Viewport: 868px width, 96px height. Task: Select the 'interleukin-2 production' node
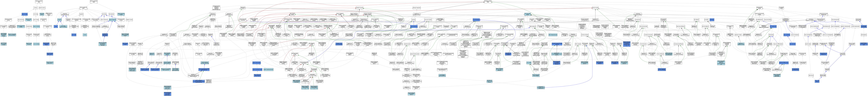click(619, 44)
